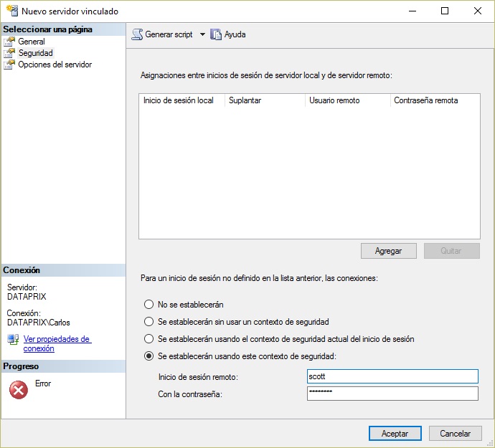Open the Generar script dropdown arrow
This screenshot has height=448, width=495.
point(202,34)
